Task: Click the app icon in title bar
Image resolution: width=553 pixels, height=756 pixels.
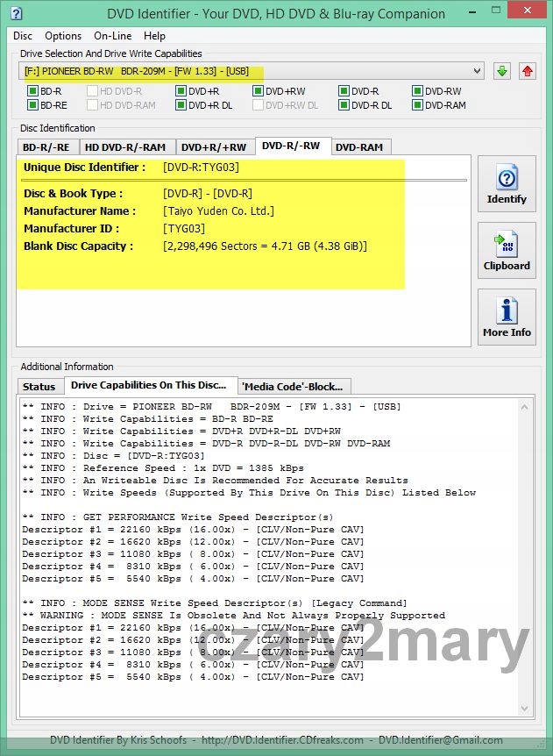Action: click(13, 12)
